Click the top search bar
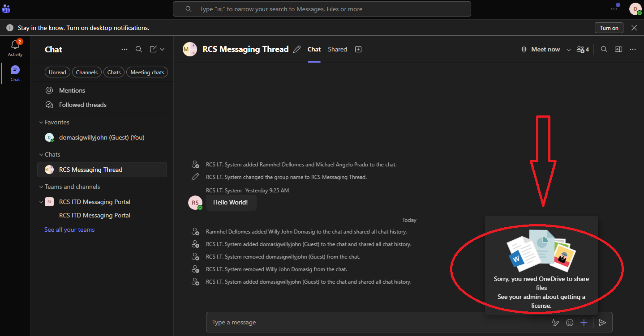644x336 pixels. 322,9
